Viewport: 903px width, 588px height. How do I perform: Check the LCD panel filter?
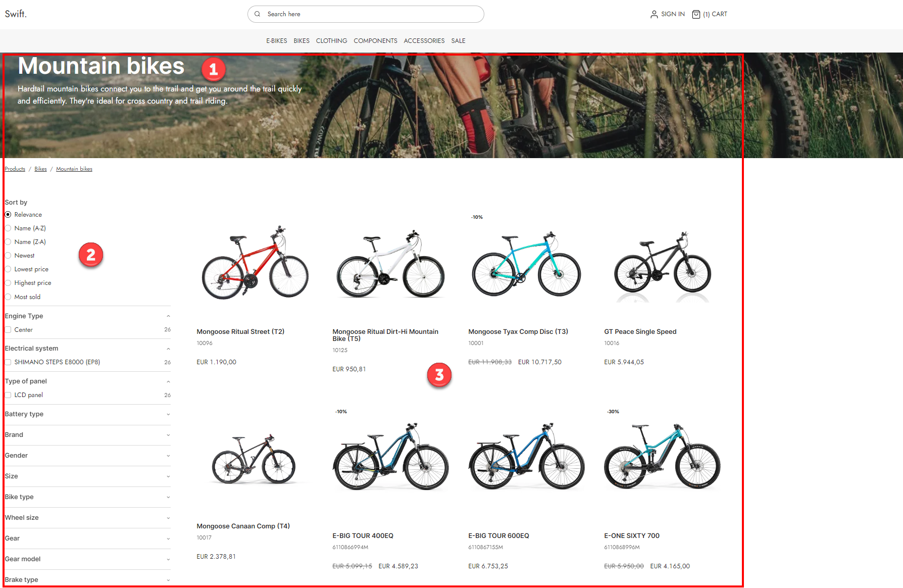coord(8,395)
